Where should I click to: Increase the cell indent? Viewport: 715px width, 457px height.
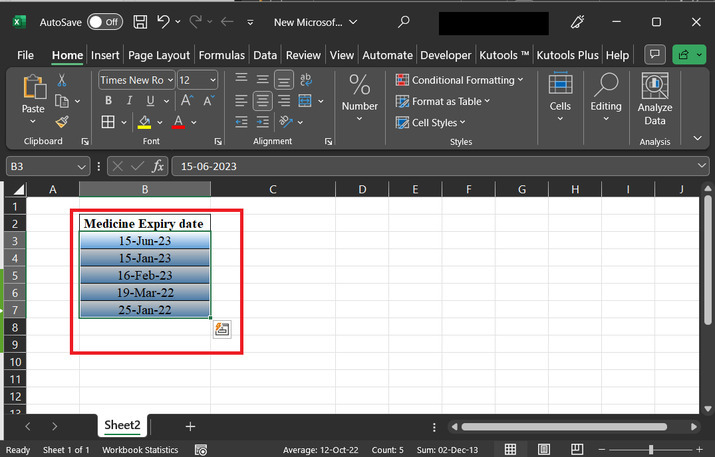[x=263, y=122]
